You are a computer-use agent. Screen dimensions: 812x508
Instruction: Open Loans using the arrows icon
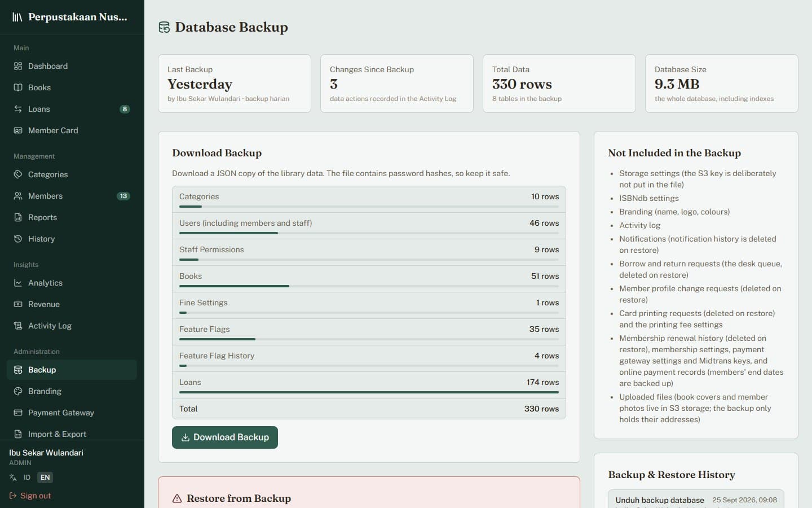[18, 109]
